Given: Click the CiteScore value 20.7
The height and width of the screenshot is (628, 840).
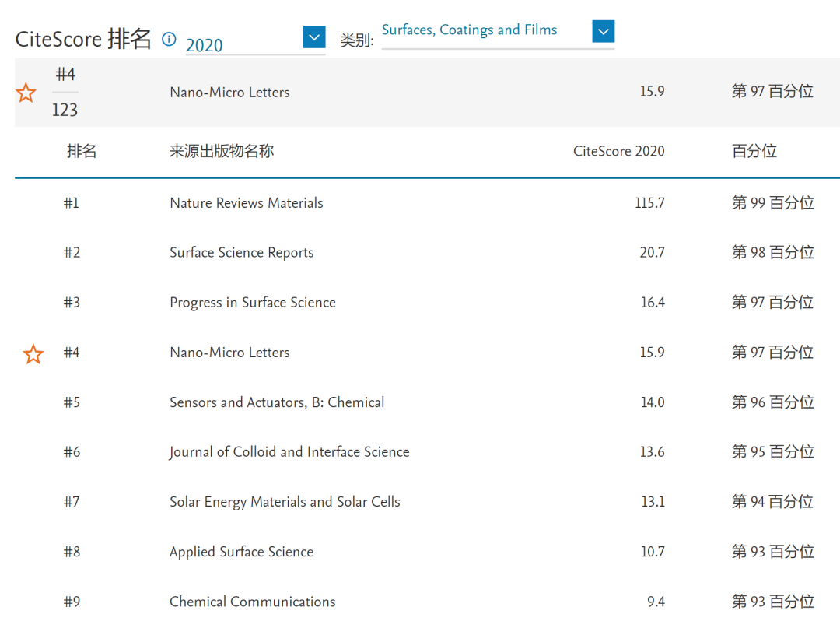Looking at the screenshot, I should point(652,252).
